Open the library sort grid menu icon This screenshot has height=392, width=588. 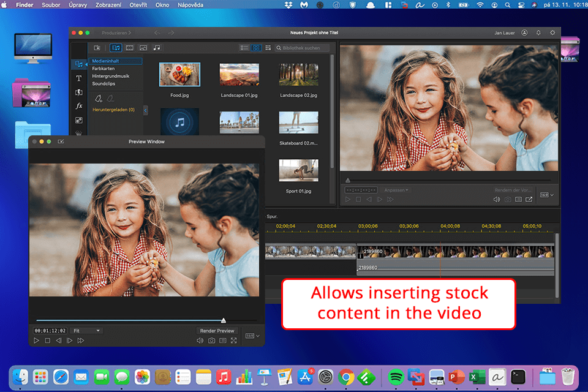(268, 48)
